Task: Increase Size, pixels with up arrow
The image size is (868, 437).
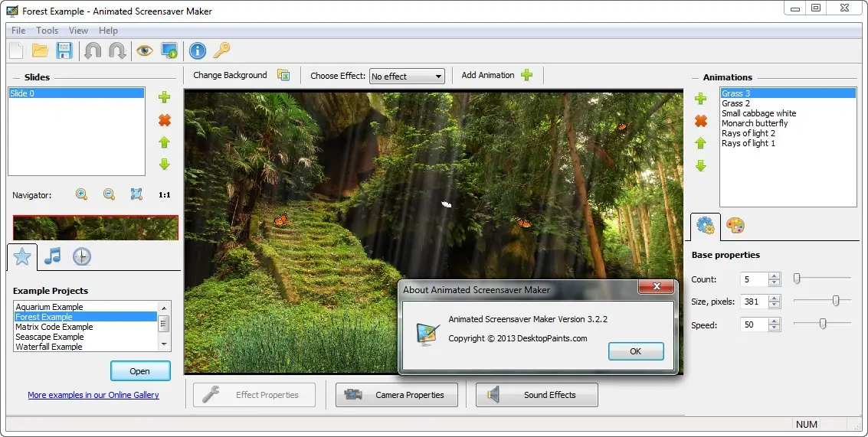Action: (x=775, y=298)
